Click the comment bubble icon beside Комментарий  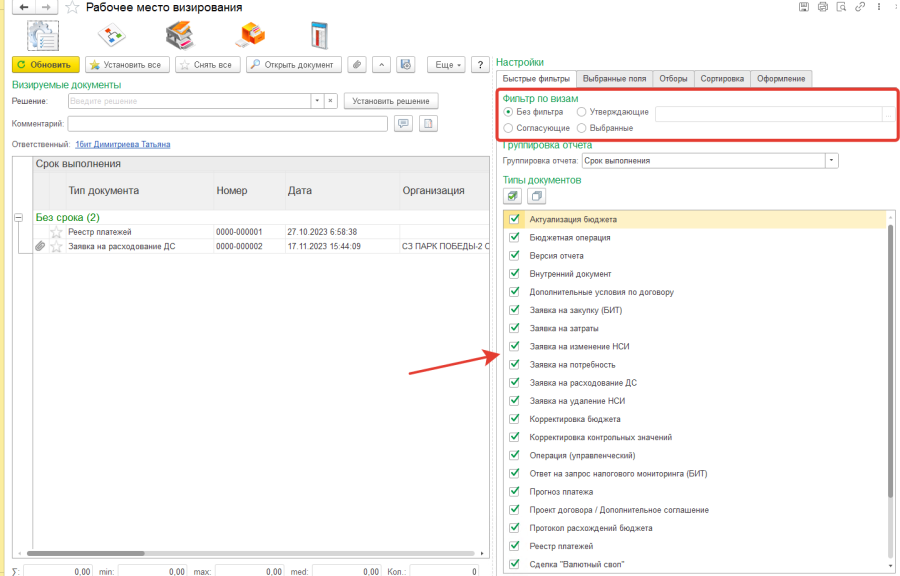(x=404, y=124)
